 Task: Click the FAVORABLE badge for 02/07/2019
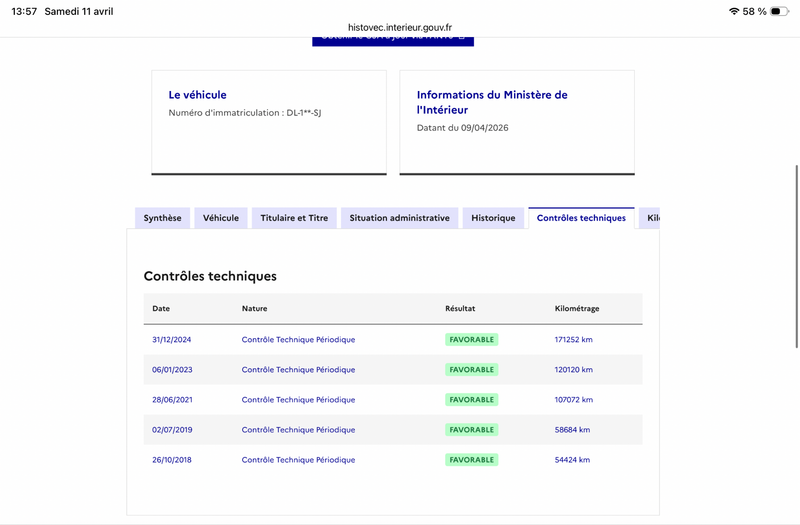(471, 430)
